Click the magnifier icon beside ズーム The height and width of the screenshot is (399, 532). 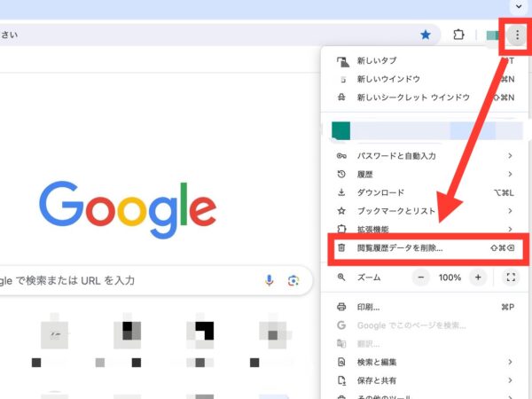pos(341,278)
